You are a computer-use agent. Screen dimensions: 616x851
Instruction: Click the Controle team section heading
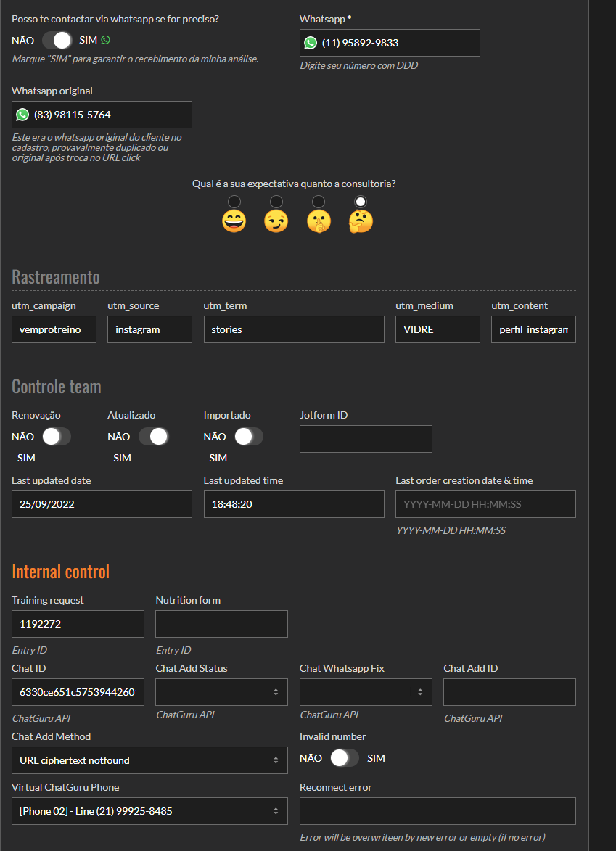tap(57, 387)
